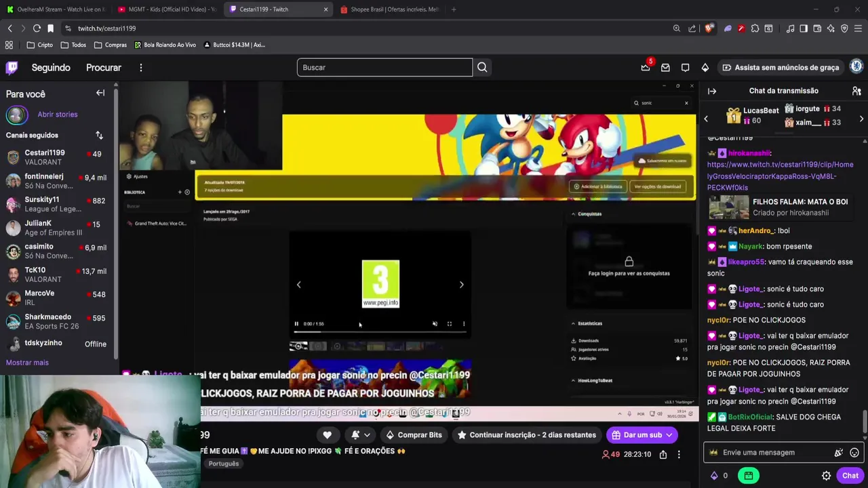Sort followed channels with the arrows icon
This screenshot has width=868, height=488.
tap(99, 135)
